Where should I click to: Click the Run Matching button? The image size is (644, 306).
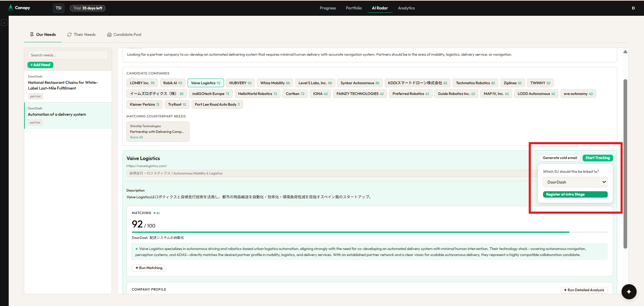(149, 268)
